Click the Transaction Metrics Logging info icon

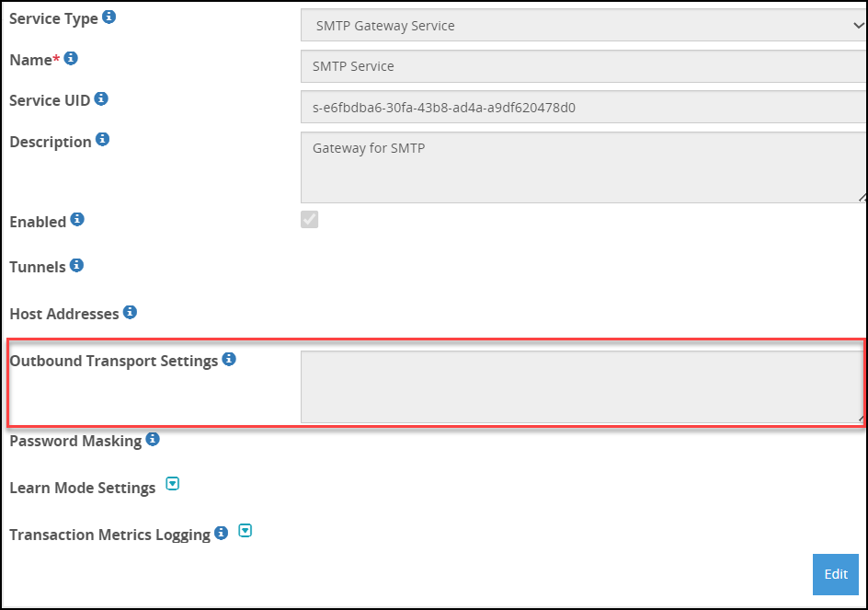[x=221, y=533]
